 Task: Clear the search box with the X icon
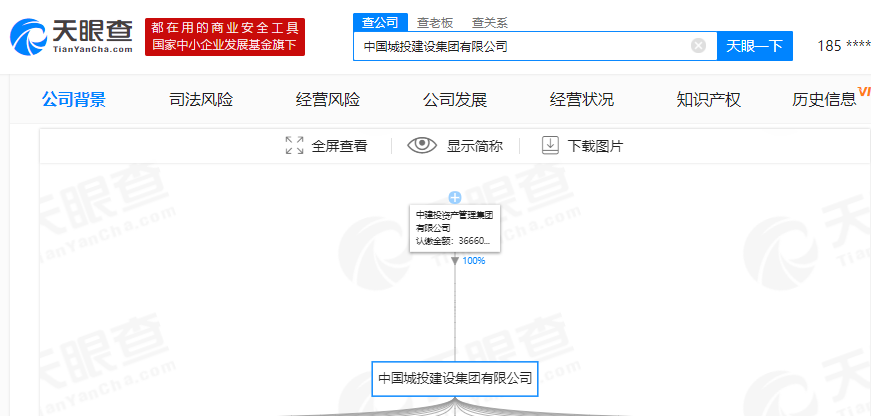click(698, 46)
